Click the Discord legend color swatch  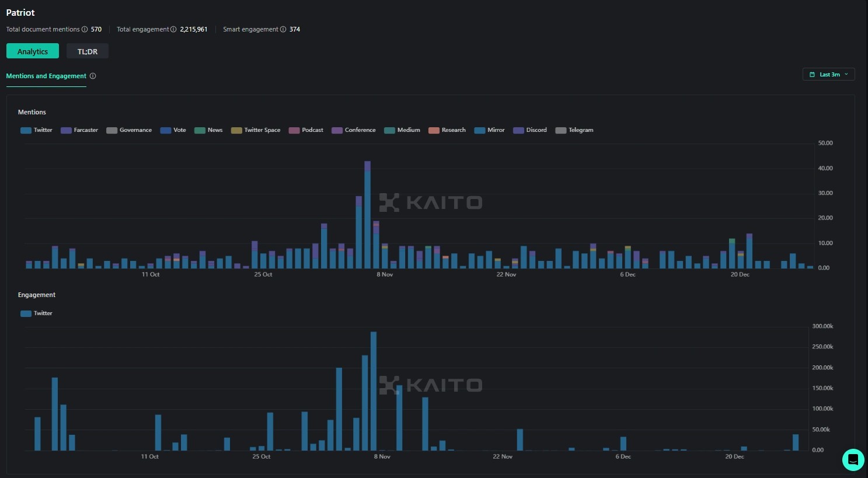[x=518, y=130]
